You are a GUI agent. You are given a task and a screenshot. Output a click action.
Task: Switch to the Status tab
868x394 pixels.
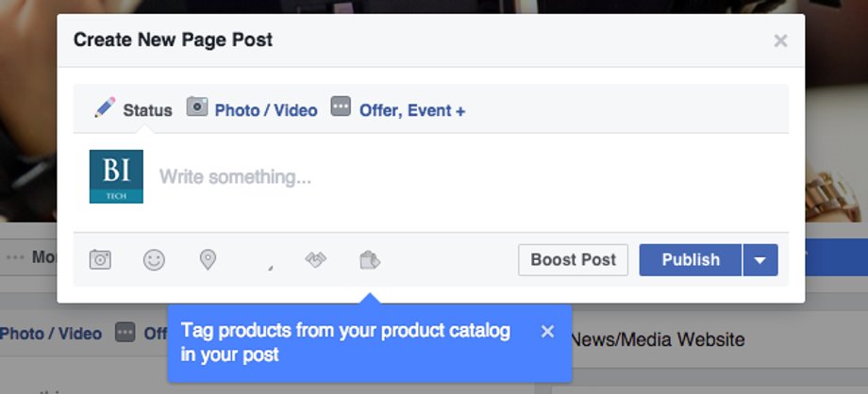[x=147, y=110]
